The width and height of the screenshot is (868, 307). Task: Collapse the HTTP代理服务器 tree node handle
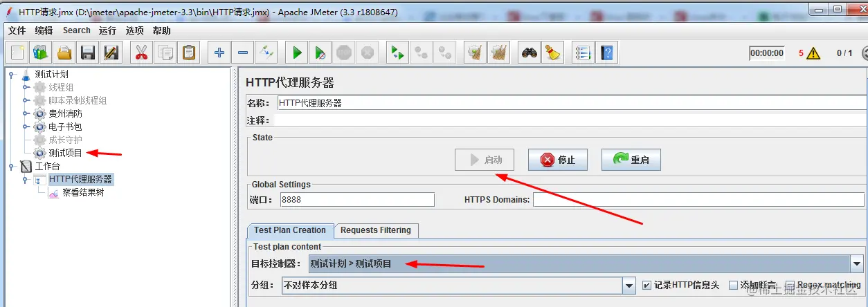tap(26, 179)
